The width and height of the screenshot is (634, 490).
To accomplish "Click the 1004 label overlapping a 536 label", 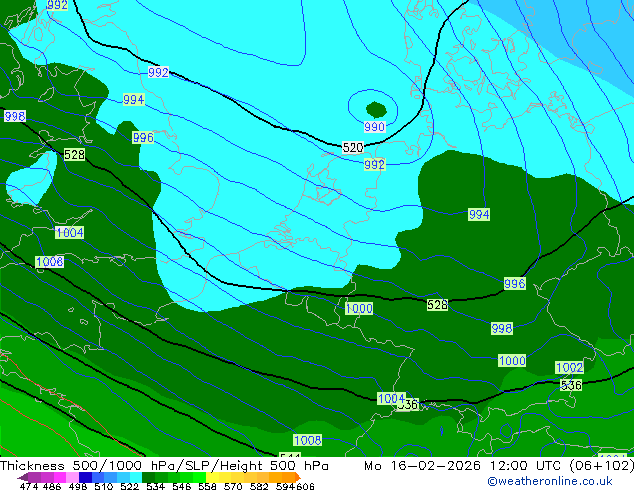I will (391, 398).
